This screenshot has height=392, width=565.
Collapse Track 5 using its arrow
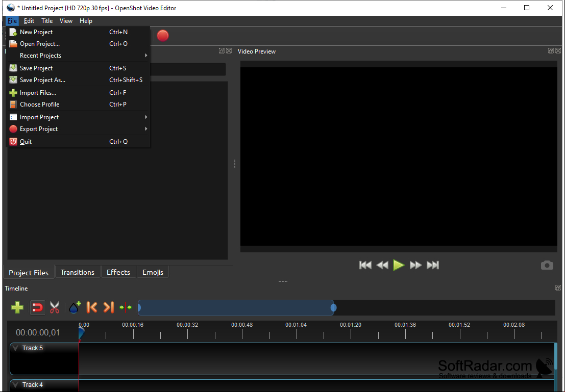[15, 348]
